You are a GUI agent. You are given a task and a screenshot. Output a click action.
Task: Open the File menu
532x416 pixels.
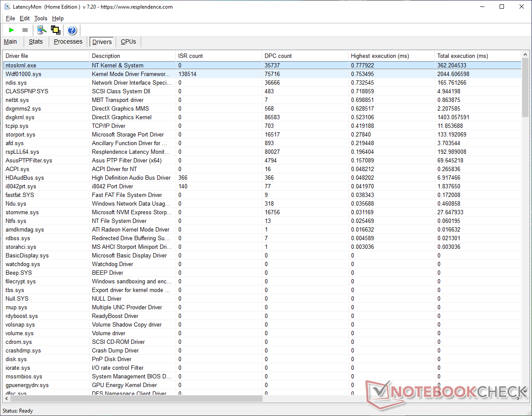click(10, 19)
